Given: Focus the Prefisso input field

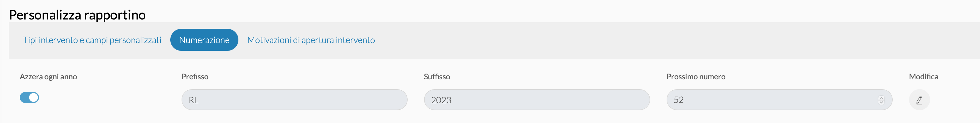Looking at the screenshot, I should click(294, 100).
